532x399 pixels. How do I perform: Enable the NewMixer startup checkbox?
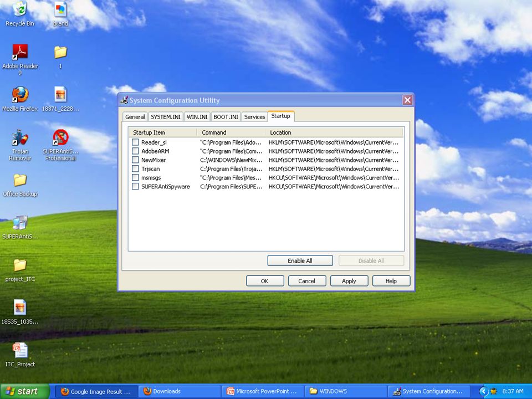(135, 160)
